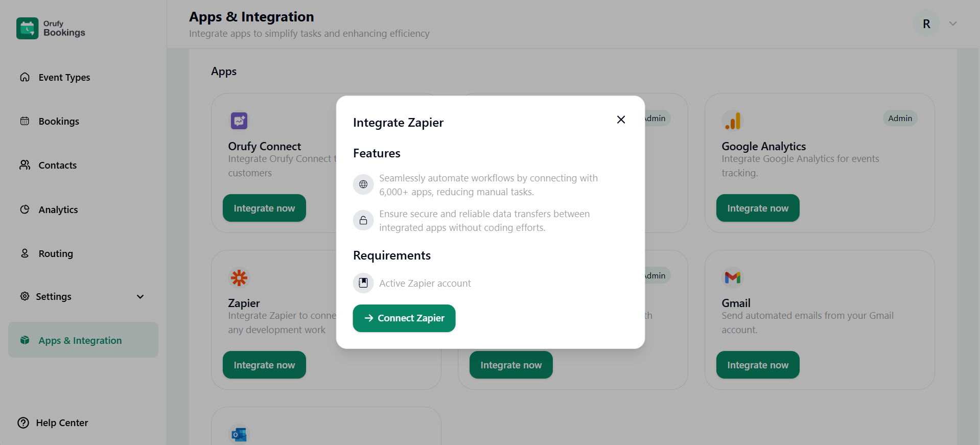Click the globe icon under Features
This screenshot has height=445, width=980.
[x=363, y=184]
